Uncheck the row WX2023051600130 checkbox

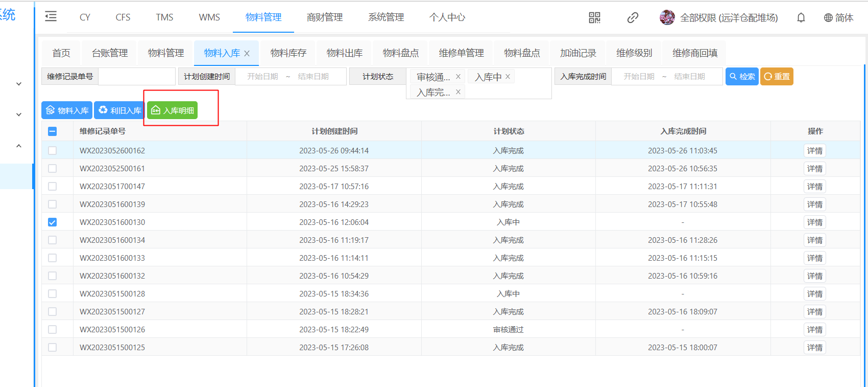click(52, 222)
